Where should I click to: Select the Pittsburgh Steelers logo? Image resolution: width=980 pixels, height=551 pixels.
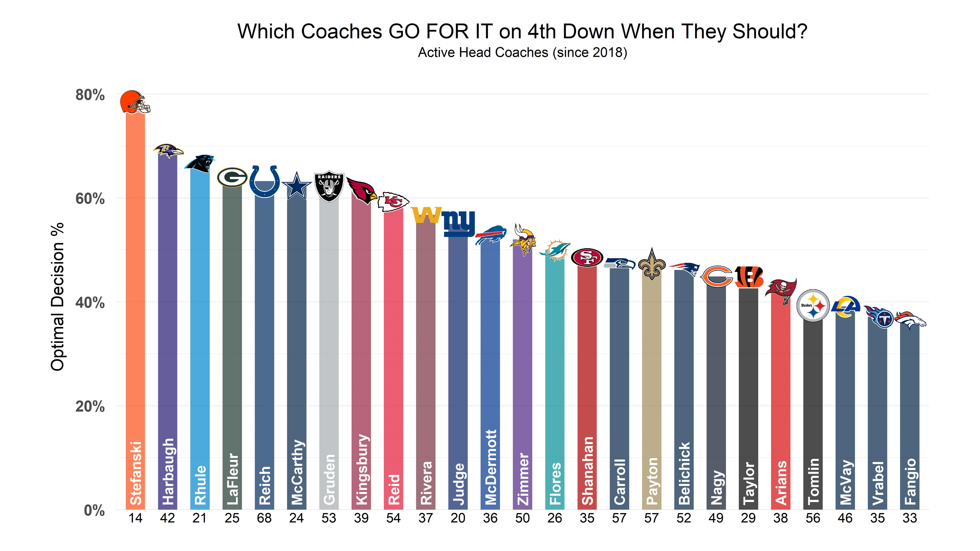(x=813, y=305)
